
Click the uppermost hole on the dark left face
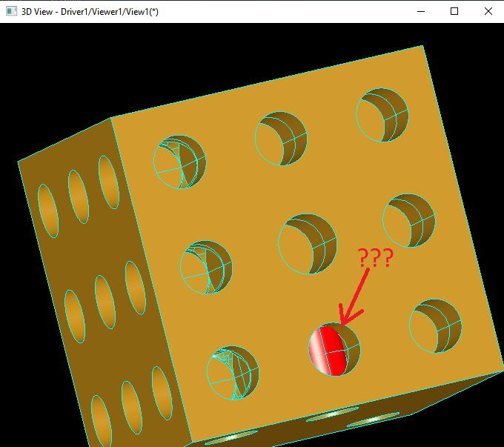(x=108, y=182)
